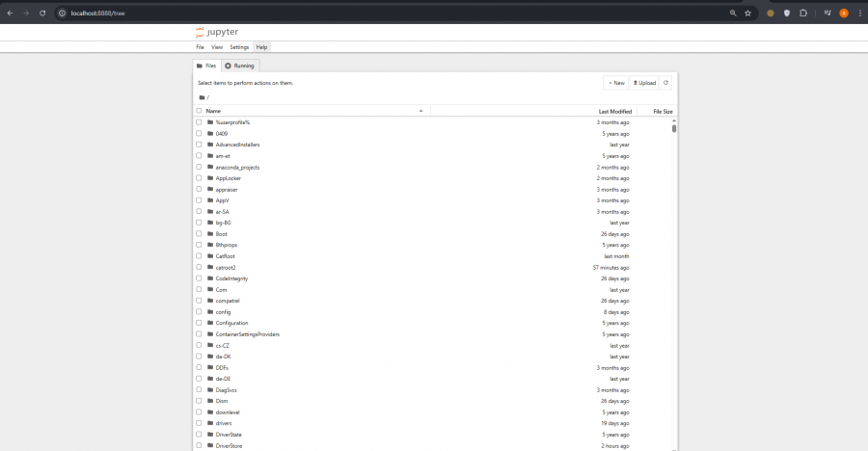Refresh the file browser list
Screen dimensions: 868x451
(x=665, y=83)
